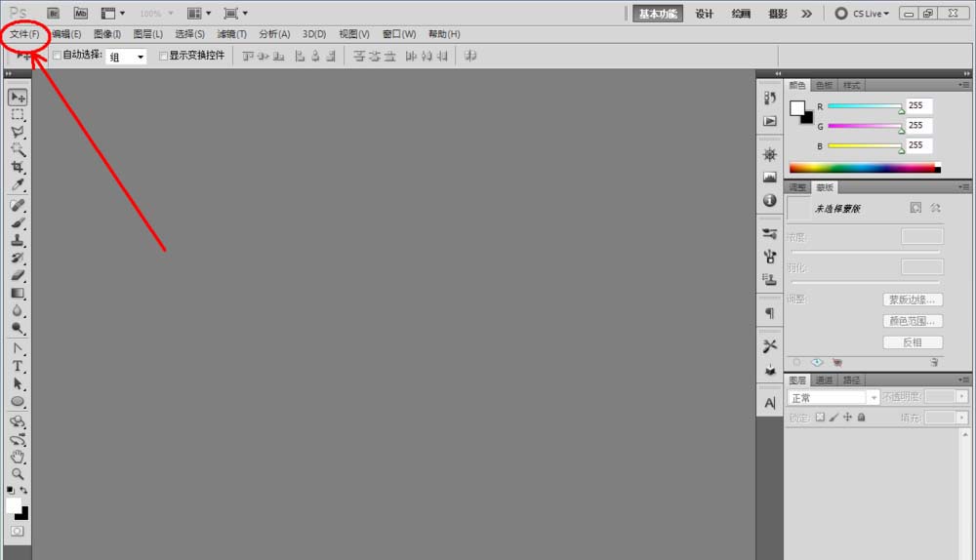Open the Clone Source panel icon in the dock
Screen dimensions: 976x560
click(770, 279)
